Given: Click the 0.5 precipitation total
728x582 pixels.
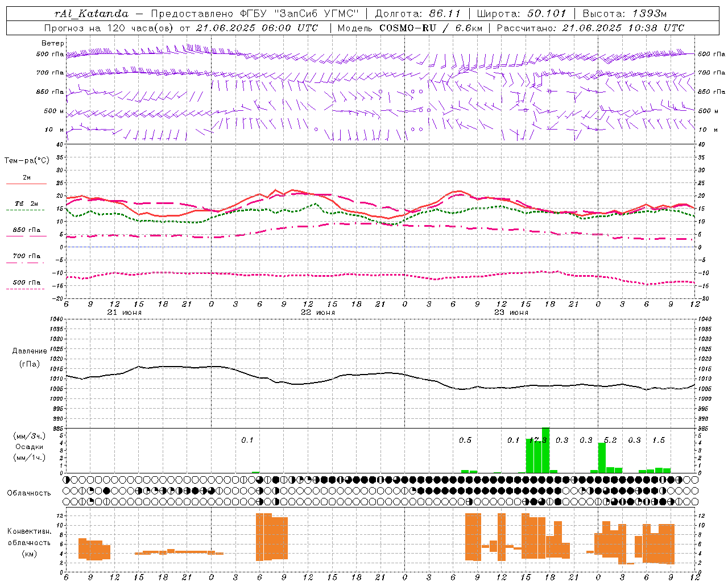Looking at the screenshot, I should click(465, 440).
